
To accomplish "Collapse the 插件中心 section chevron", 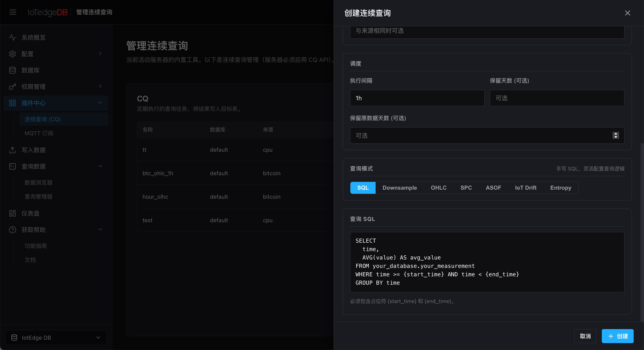I will (x=100, y=103).
